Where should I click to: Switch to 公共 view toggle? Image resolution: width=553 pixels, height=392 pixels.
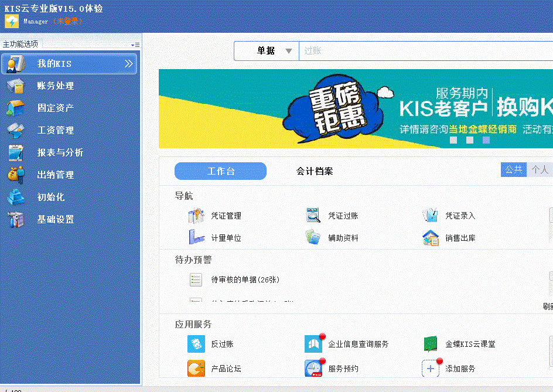(513, 169)
